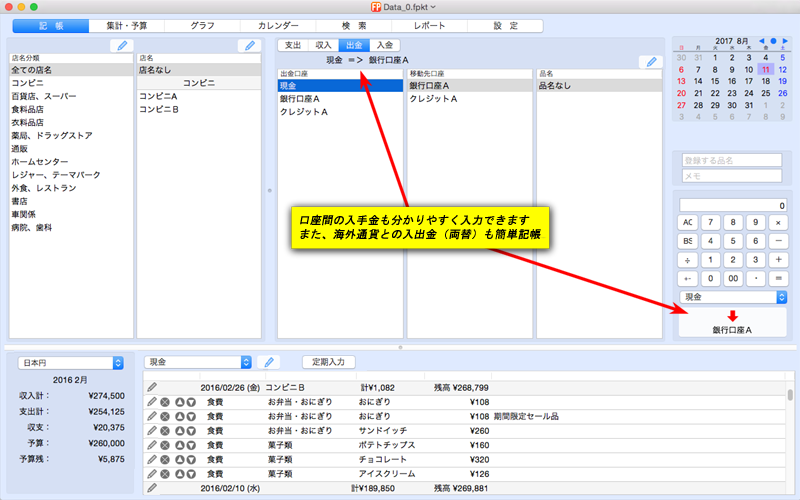Select コンビニB in the 店名 list
The image size is (800, 500).
point(199,109)
